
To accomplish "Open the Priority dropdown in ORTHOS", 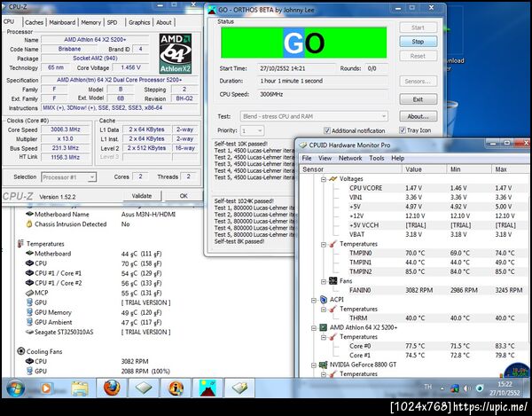I will coord(252,130).
